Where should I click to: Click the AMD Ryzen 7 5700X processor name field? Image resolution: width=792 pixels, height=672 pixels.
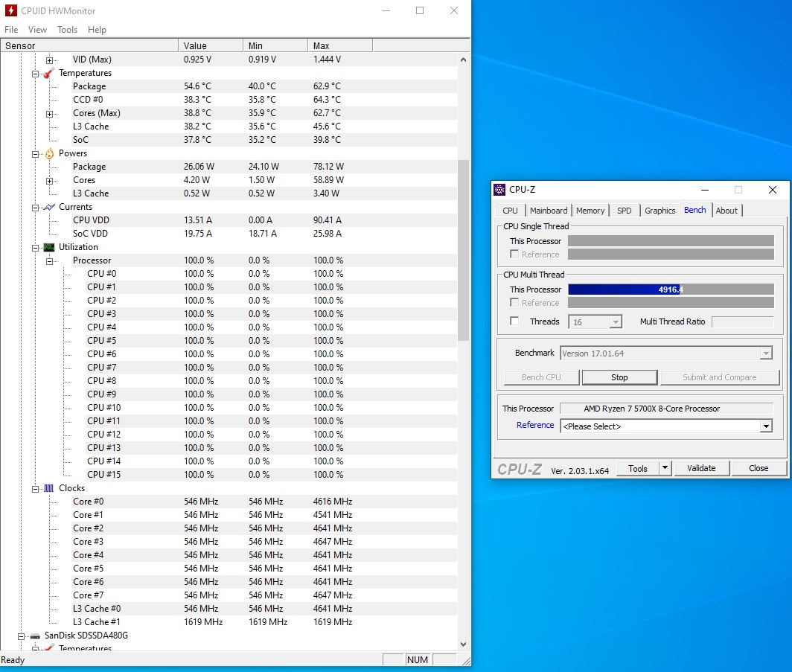point(667,409)
